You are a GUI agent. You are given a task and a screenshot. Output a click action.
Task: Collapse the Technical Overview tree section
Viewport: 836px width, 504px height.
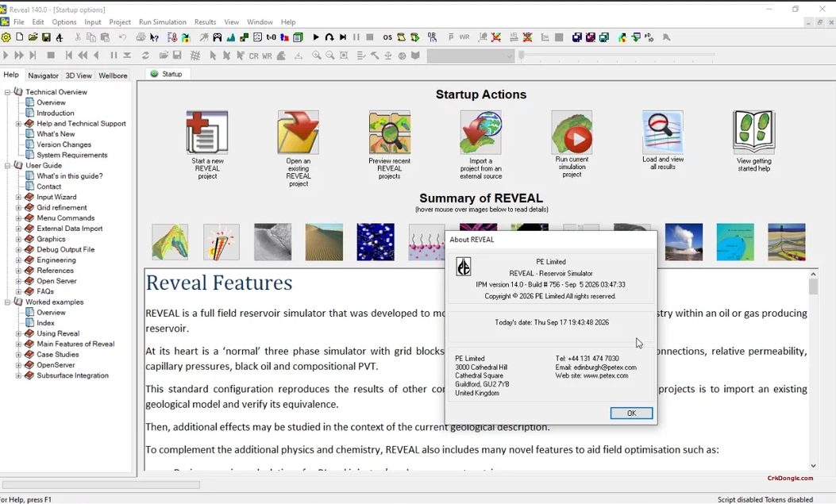click(x=7, y=92)
